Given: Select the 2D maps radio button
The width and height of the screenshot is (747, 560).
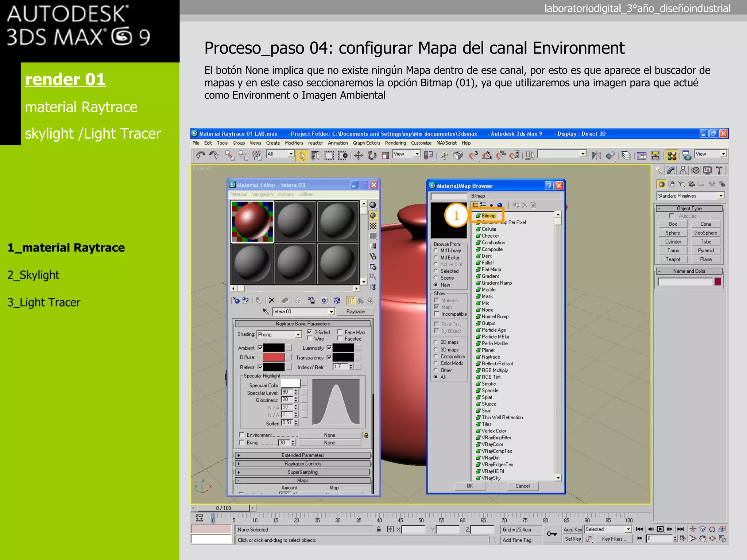Looking at the screenshot, I should (x=436, y=342).
